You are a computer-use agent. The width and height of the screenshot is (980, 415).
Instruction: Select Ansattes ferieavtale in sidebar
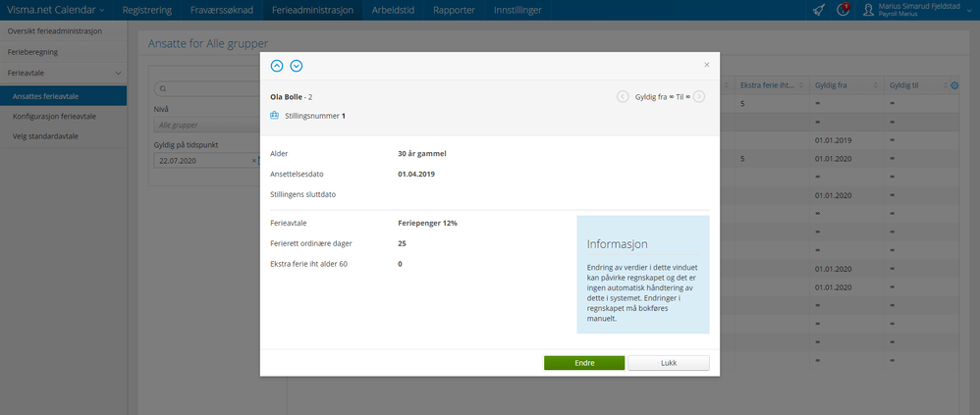[63, 96]
